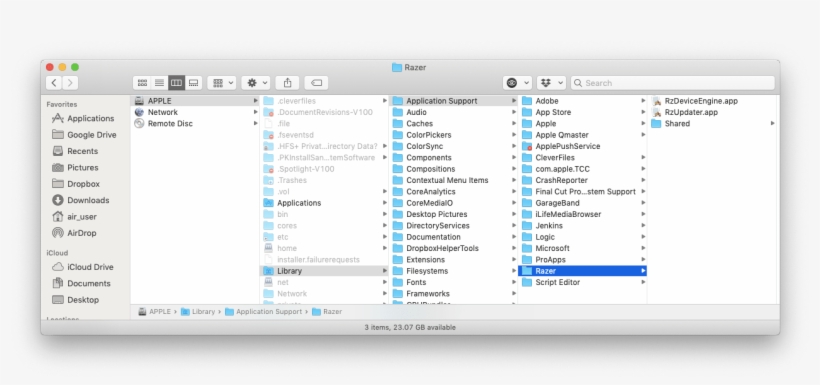The height and width of the screenshot is (385, 820).
Task: Select the Audio folder
Action: click(x=454, y=112)
